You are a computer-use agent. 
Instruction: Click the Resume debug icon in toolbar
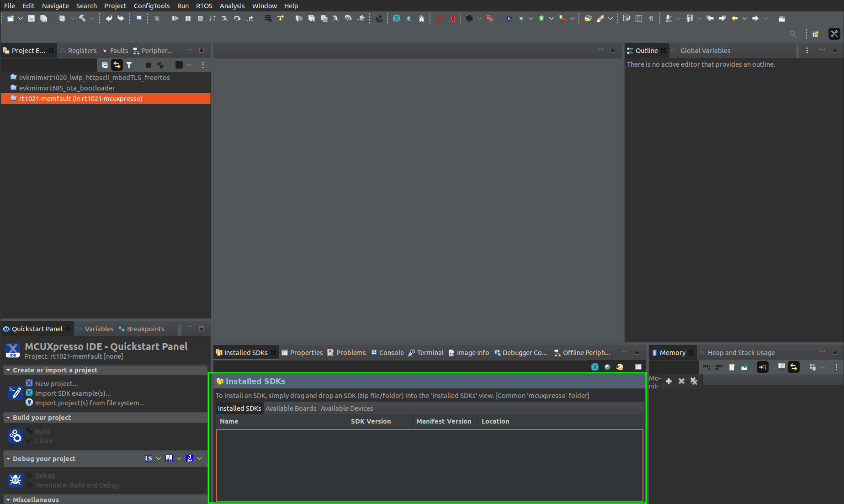(175, 18)
